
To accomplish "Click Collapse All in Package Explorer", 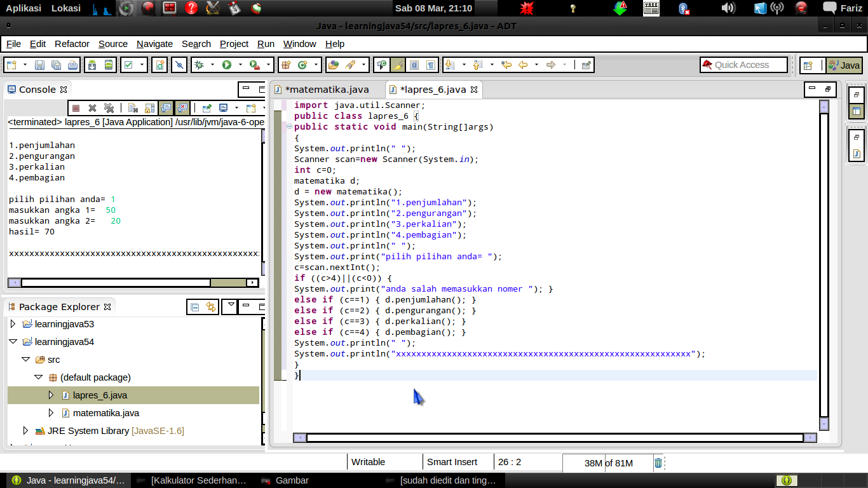I will (x=195, y=307).
